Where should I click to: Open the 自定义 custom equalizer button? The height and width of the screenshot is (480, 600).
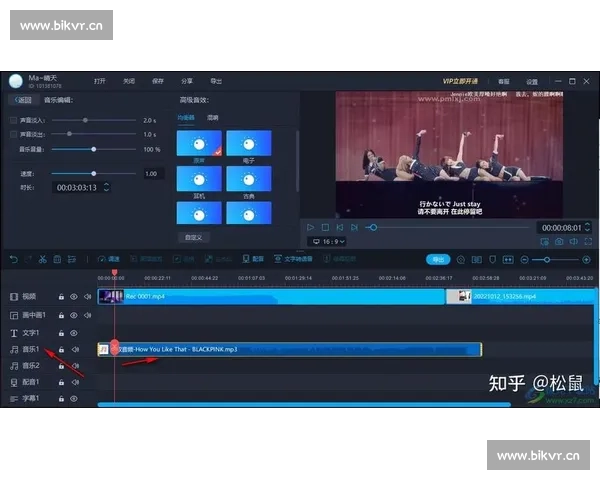(x=194, y=237)
